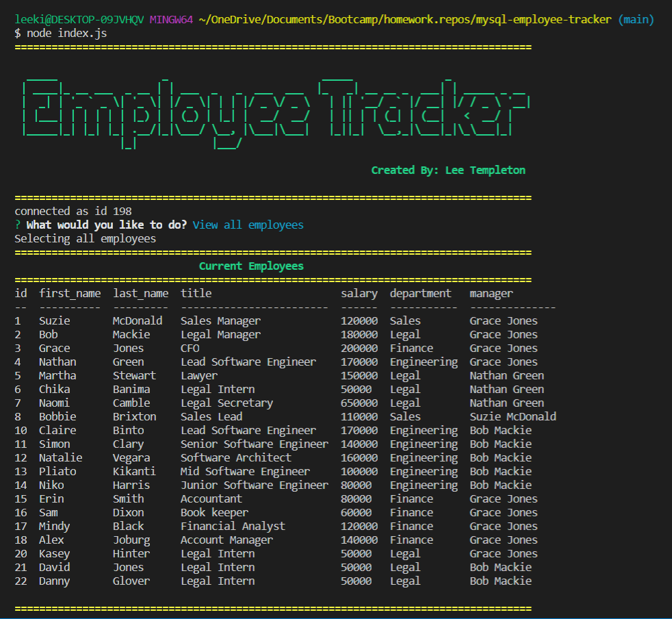Click salary '180000' in Bob's row

(x=359, y=335)
